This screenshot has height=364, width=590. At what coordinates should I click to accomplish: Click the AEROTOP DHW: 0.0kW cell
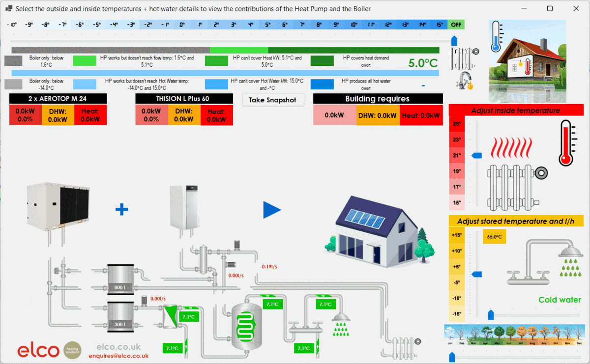pyautogui.click(x=58, y=115)
